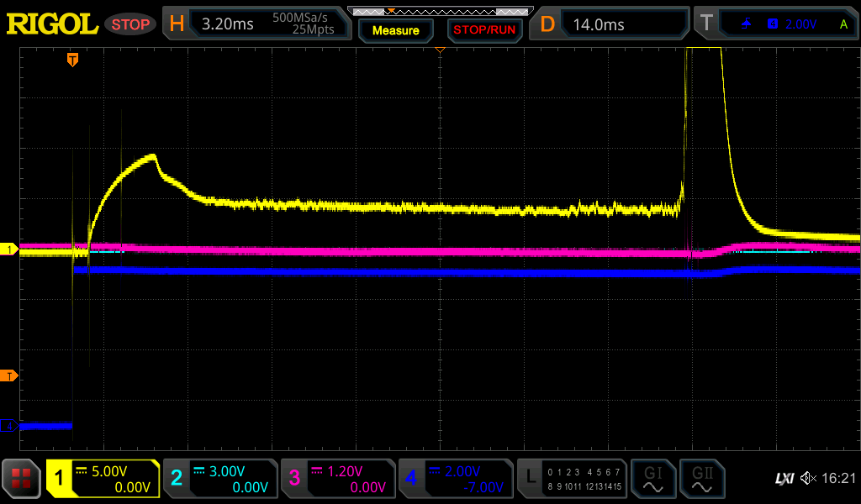The width and height of the screenshot is (861, 504).
Task: Click the channel 4 blue ground level marker
Action: click(9, 426)
